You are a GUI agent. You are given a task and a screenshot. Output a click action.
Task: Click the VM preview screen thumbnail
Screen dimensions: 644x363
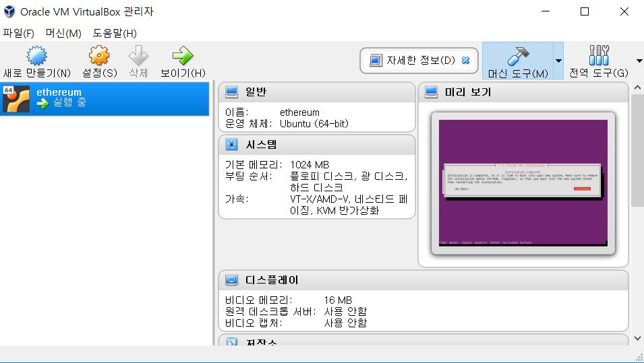click(x=523, y=183)
